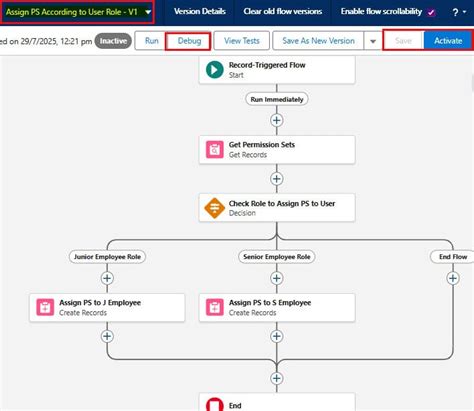Click the green Start play icon
The height and width of the screenshot is (411, 474).
pyautogui.click(x=215, y=70)
